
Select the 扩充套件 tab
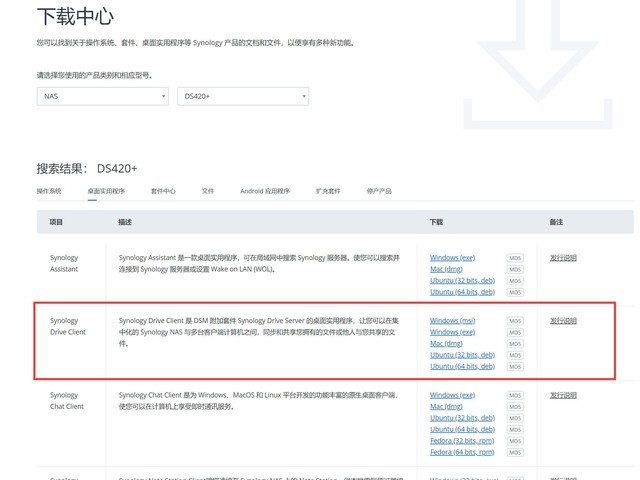click(328, 191)
